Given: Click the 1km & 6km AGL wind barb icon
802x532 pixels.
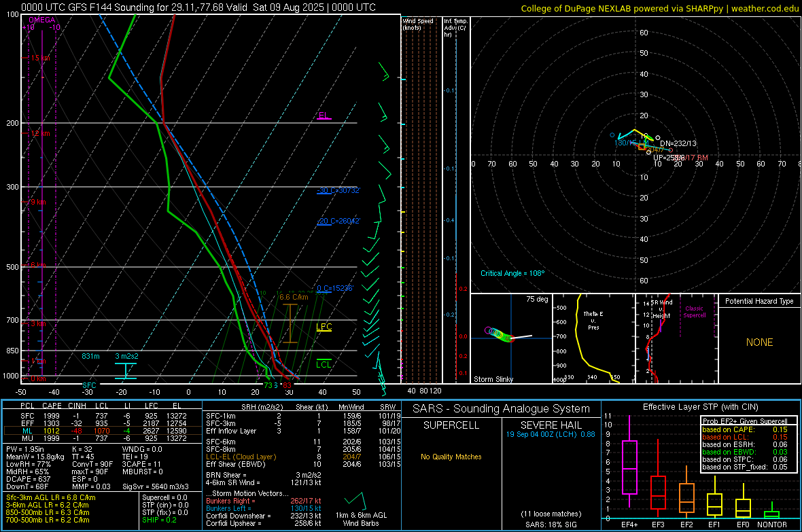Looking at the screenshot, I should click(354, 500).
